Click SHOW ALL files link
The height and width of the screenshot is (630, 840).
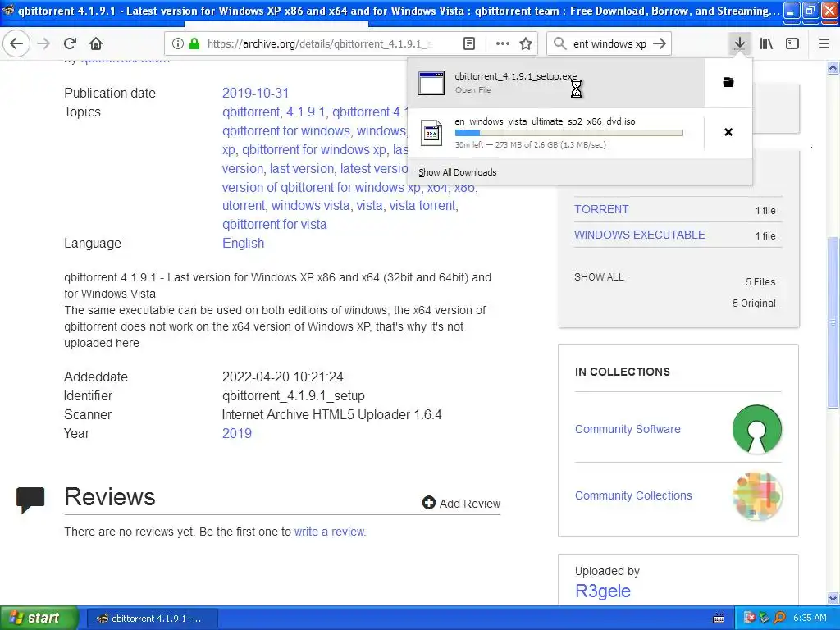coord(599,277)
